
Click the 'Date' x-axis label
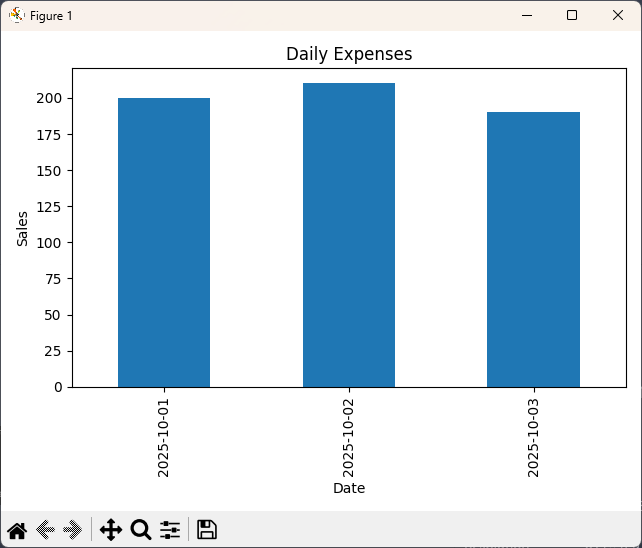[x=349, y=488]
